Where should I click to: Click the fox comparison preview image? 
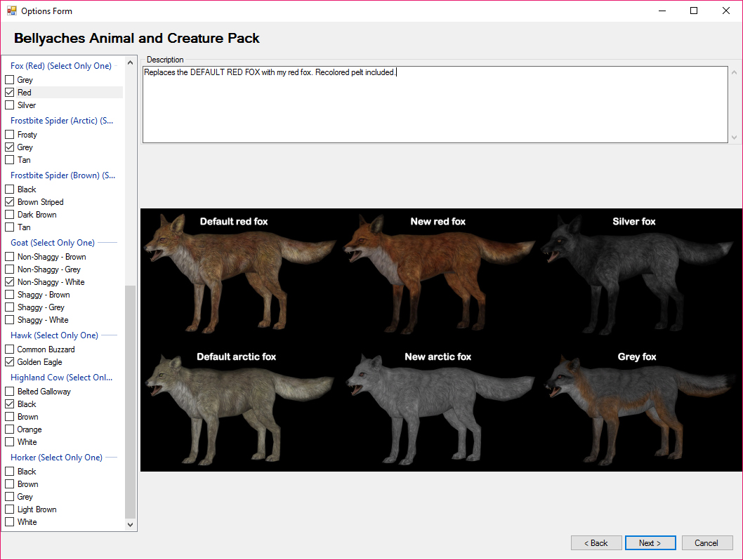(441, 340)
